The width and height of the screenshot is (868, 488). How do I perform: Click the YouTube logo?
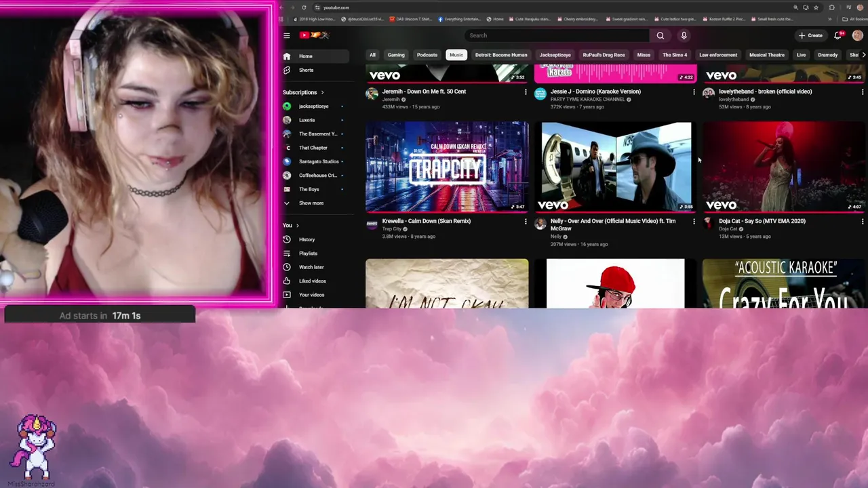[x=314, y=35]
